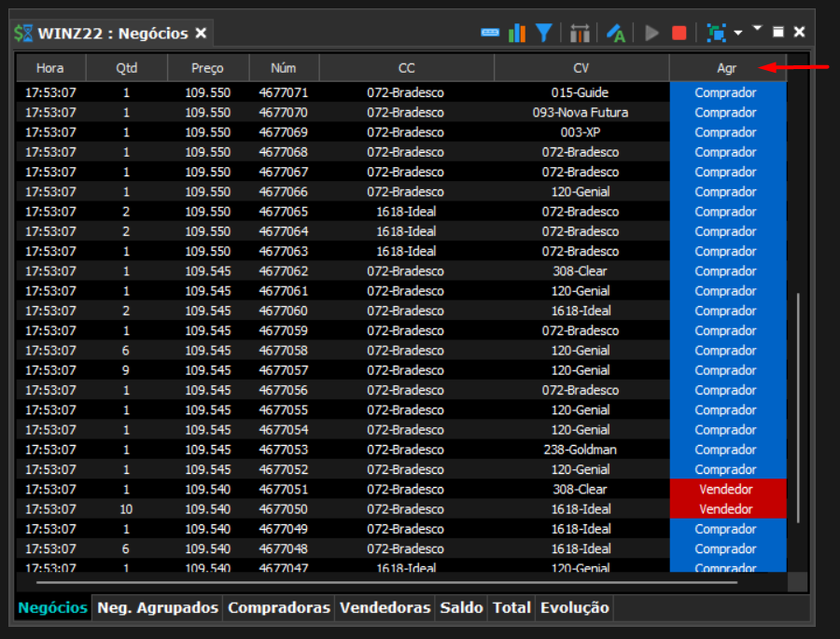Click the Preço column header
Image resolution: width=840 pixels, height=639 pixels.
click(208, 68)
